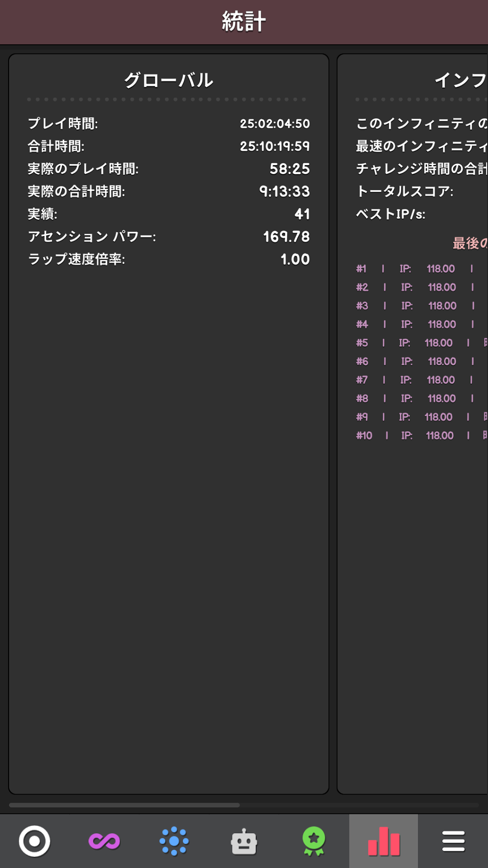Select the red bar chart statistics tab
Screen dimensions: 488x868
(384, 841)
